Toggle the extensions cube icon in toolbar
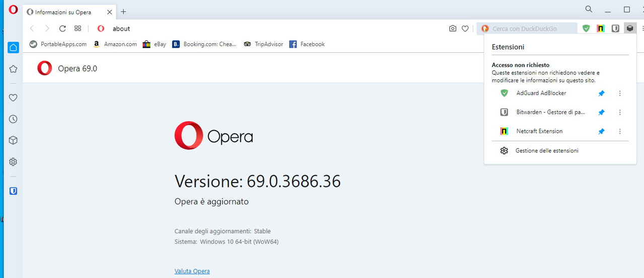This screenshot has width=644, height=278. (x=630, y=29)
